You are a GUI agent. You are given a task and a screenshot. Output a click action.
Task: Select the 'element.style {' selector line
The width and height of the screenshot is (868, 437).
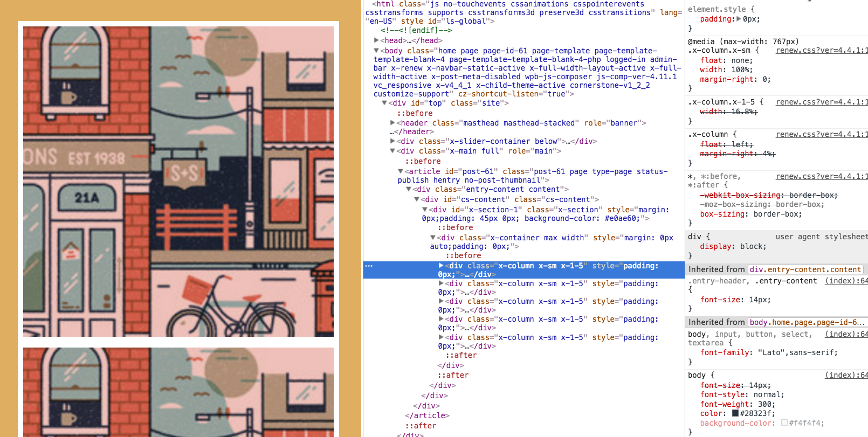(x=721, y=9)
